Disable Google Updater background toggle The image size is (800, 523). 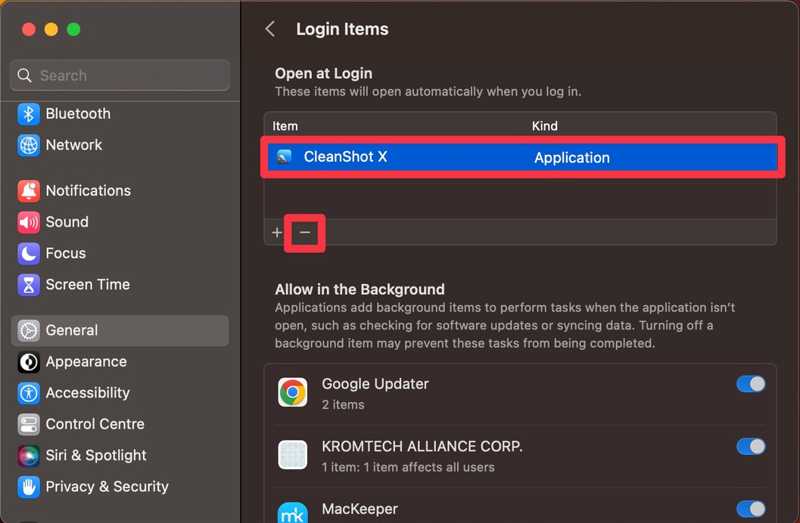(751, 384)
